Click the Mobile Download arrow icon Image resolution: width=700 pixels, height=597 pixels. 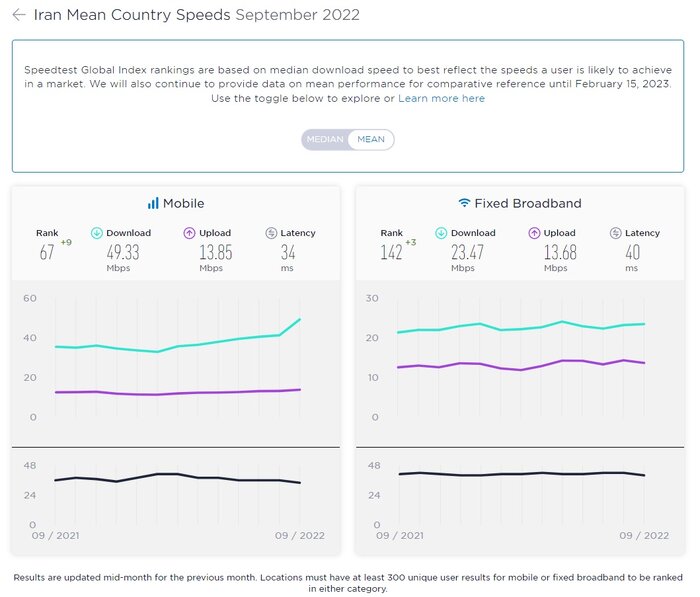click(x=96, y=233)
